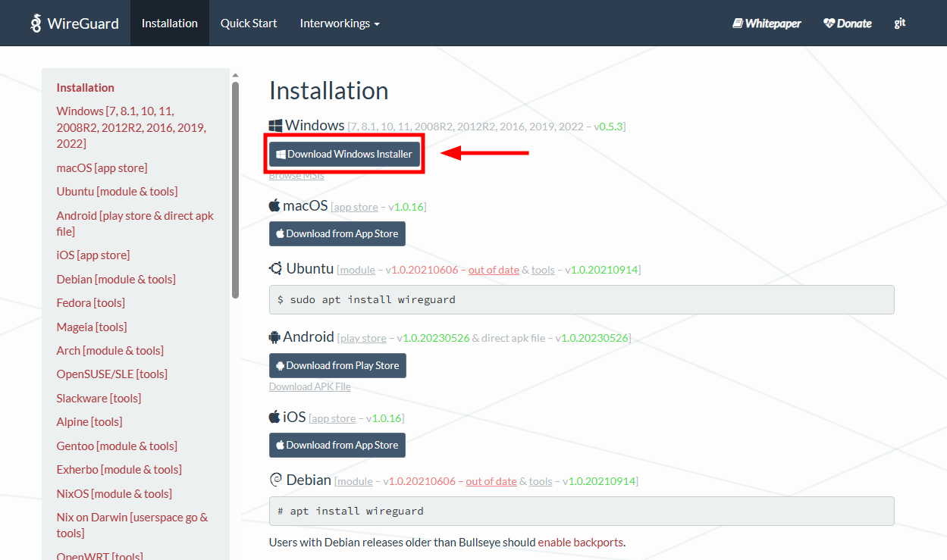Select Arch [module & tools] sidebar link
947x560 pixels.
[x=110, y=350]
